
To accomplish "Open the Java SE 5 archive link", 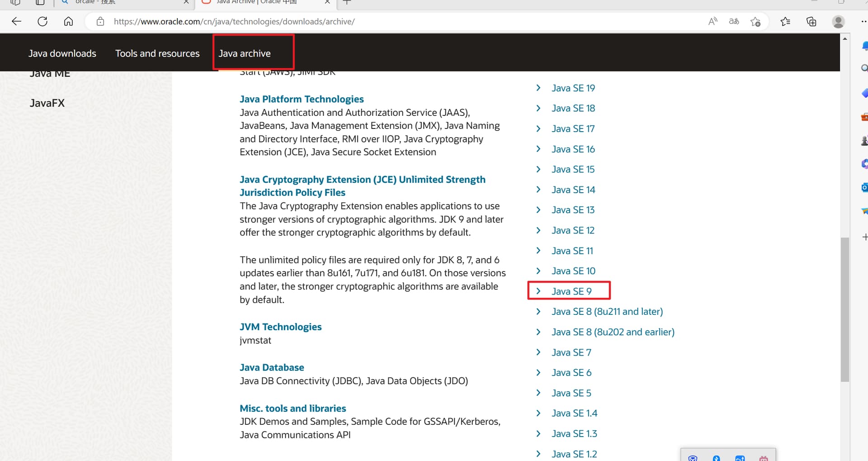I will pos(571,393).
